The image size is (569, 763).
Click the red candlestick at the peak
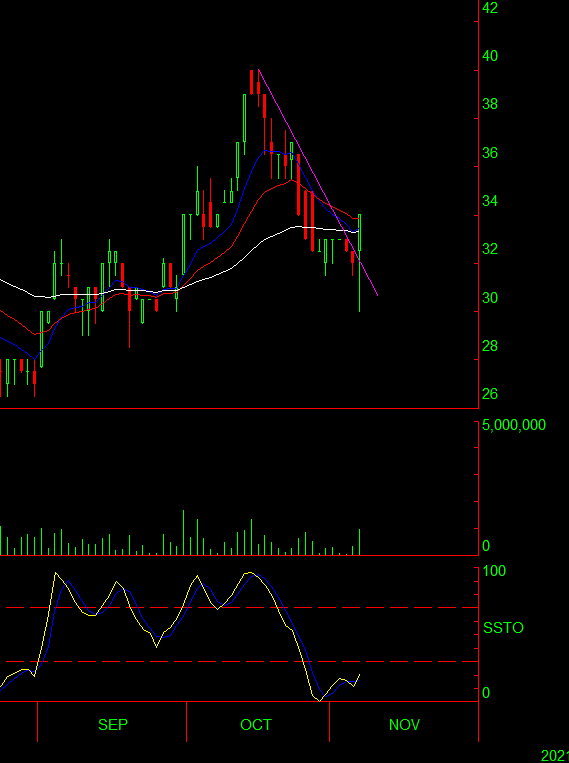coord(252,82)
